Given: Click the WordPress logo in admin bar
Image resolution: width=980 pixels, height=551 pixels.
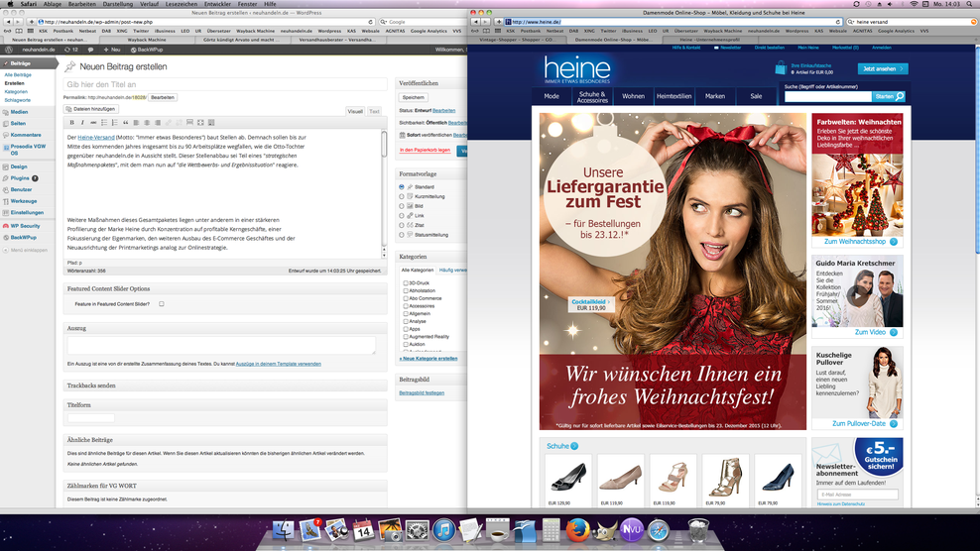Looking at the screenshot, I should (9, 50).
